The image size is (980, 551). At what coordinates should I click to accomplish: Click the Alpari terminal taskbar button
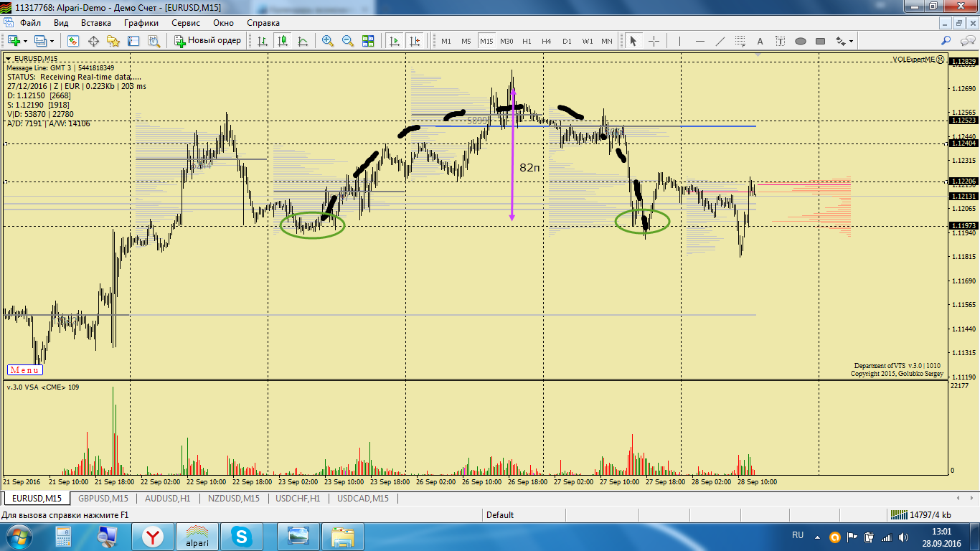click(x=197, y=536)
